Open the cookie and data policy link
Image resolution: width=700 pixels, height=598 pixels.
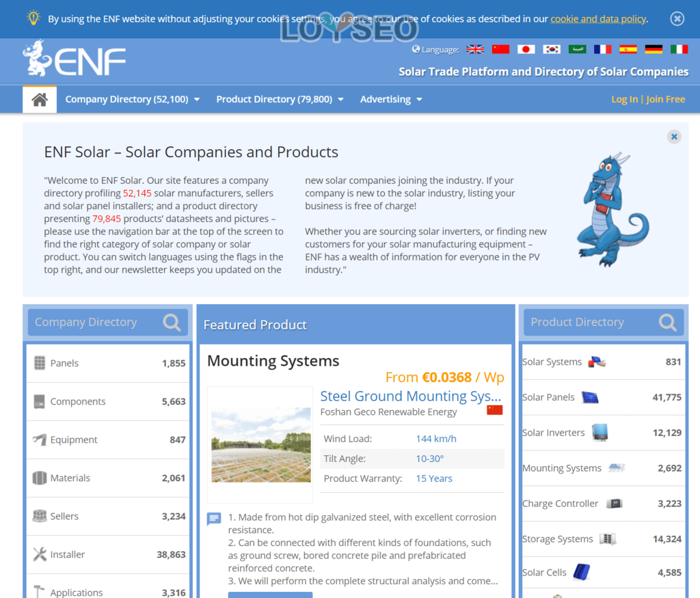pyautogui.click(x=598, y=18)
